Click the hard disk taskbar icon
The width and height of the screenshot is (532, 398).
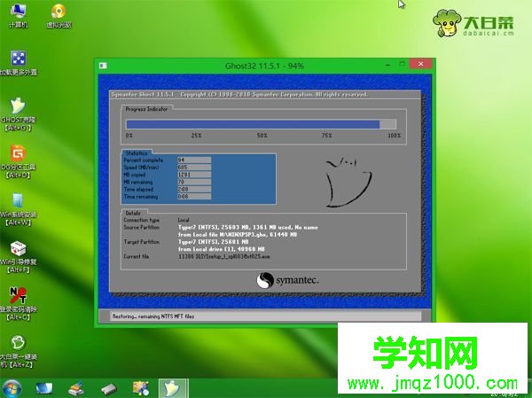coord(108,389)
